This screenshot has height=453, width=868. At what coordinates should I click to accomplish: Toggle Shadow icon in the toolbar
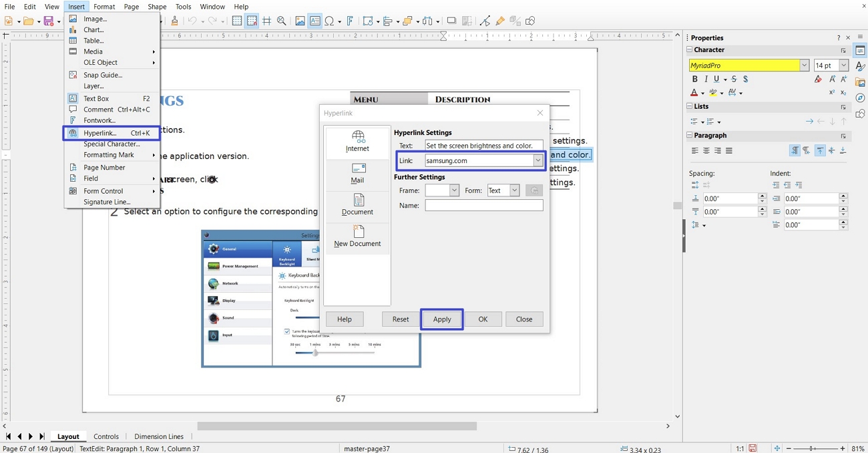(x=451, y=21)
